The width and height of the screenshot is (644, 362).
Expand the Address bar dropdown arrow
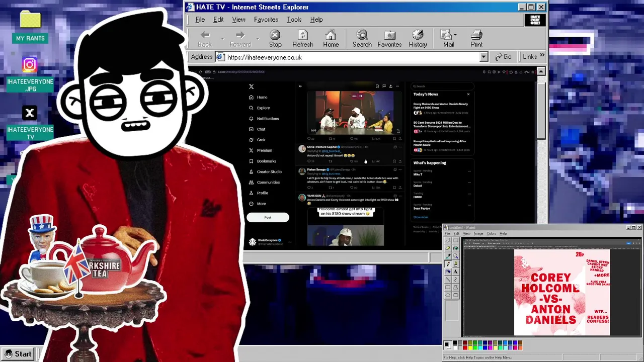click(484, 57)
